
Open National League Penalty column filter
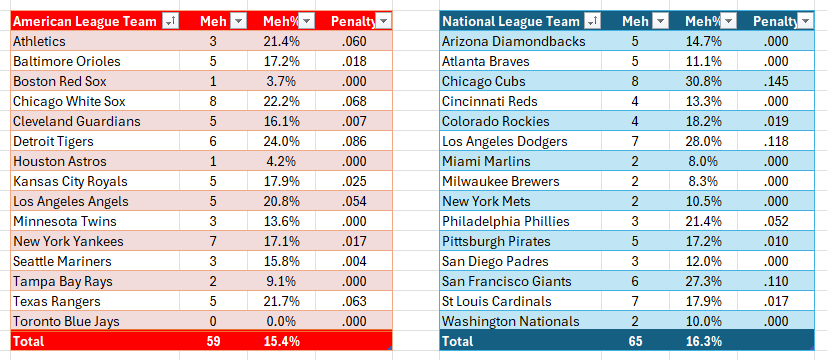(805, 21)
